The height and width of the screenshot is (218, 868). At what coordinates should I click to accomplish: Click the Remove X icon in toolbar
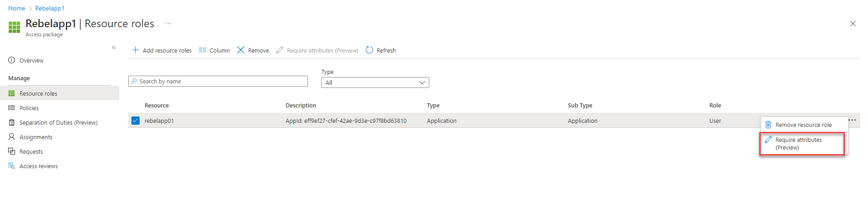(x=241, y=50)
